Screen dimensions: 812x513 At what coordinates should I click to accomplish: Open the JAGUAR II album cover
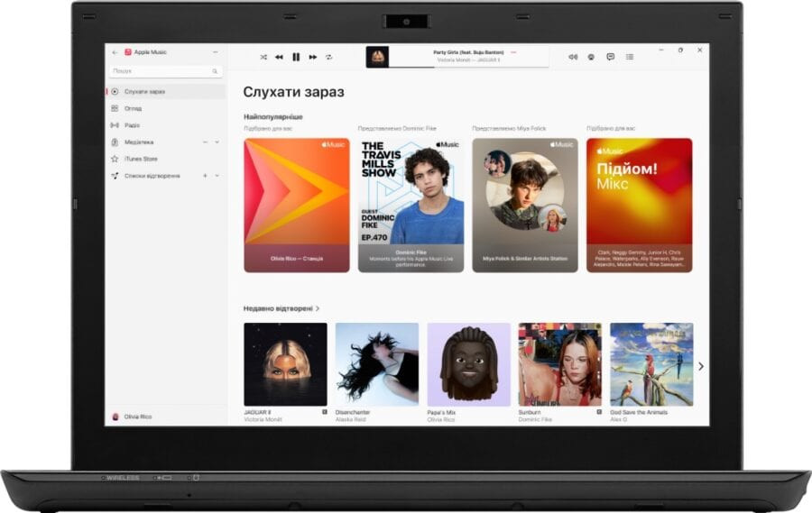point(285,364)
